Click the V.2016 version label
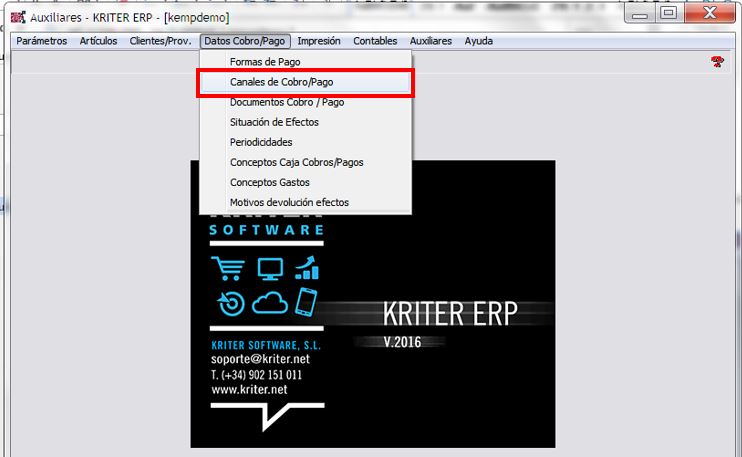The width and height of the screenshot is (742, 457). (402, 342)
